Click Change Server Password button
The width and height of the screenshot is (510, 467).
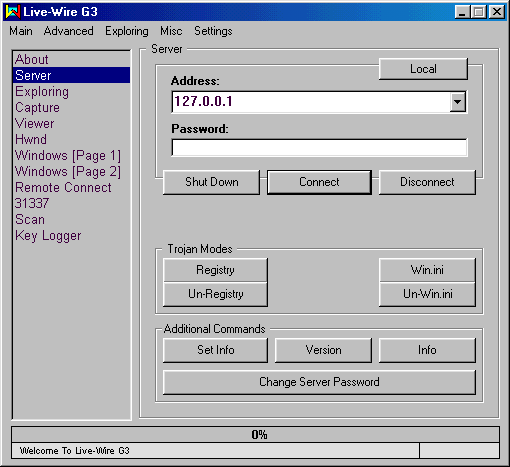point(319,382)
